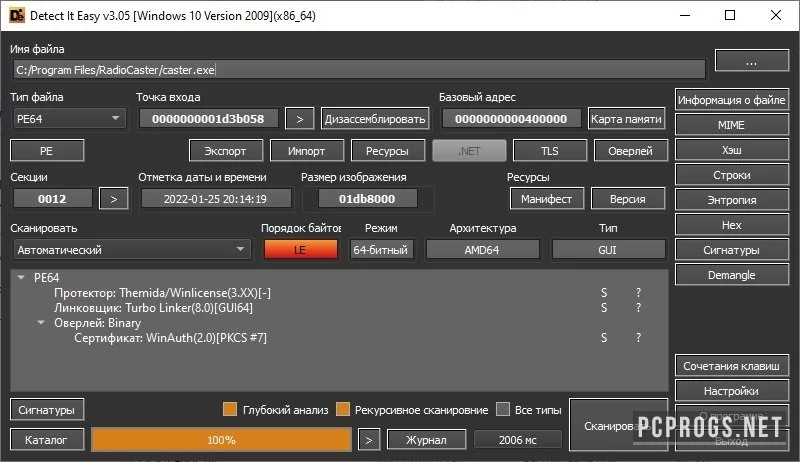Maximize the Detect It Easy window
This screenshot has width=800, height=462.
[730, 15]
